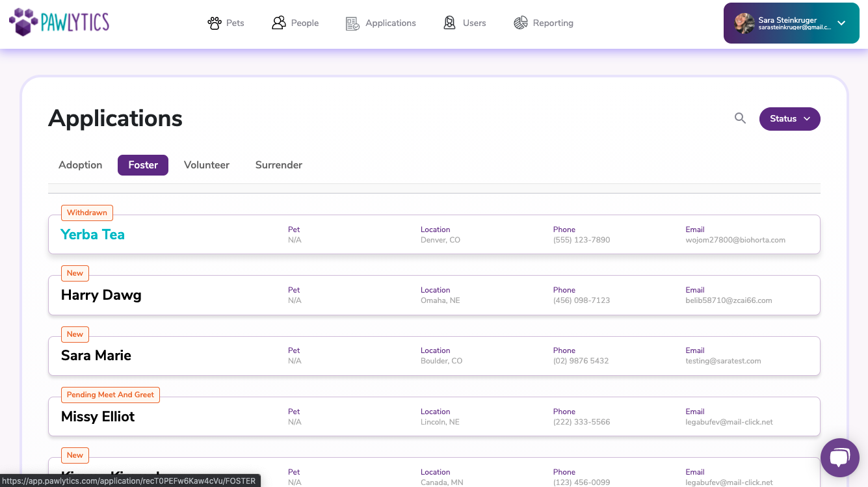
Task: Open the People menu
Action: 295,23
